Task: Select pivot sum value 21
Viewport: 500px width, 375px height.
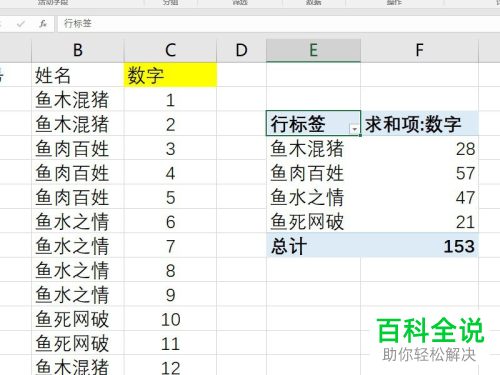Action: pos(419,221)
